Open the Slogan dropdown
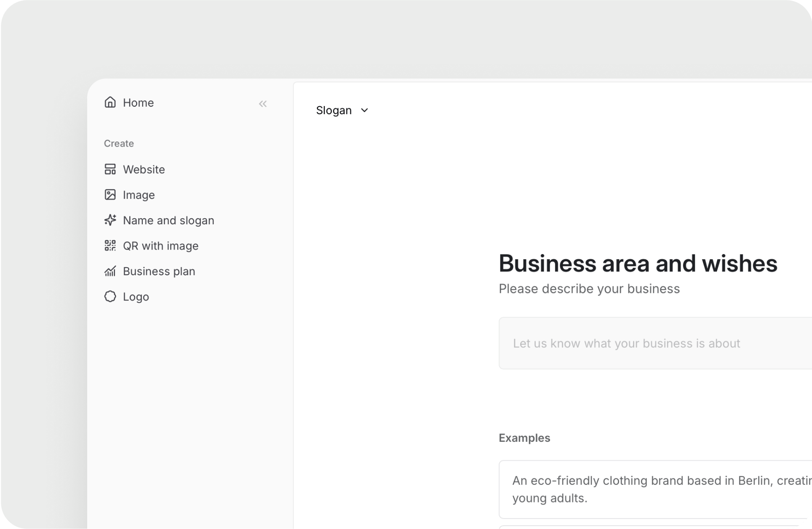The image size is (812, 529). (x=334, y=110)
